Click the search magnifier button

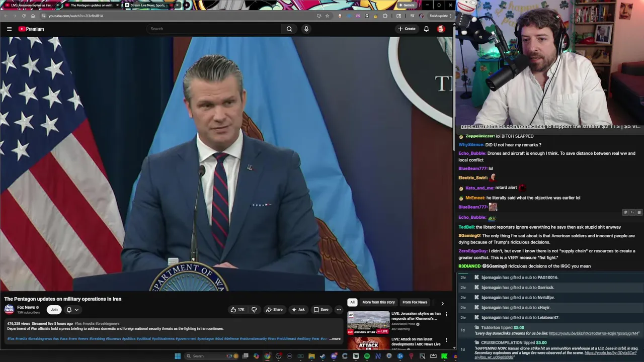coord(289,29)
